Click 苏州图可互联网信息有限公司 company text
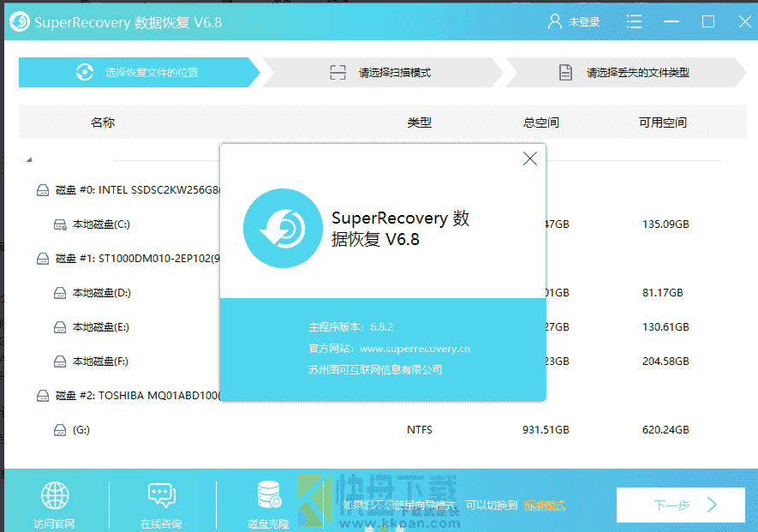This screenshot has width=758, height=532. point(375,370)
